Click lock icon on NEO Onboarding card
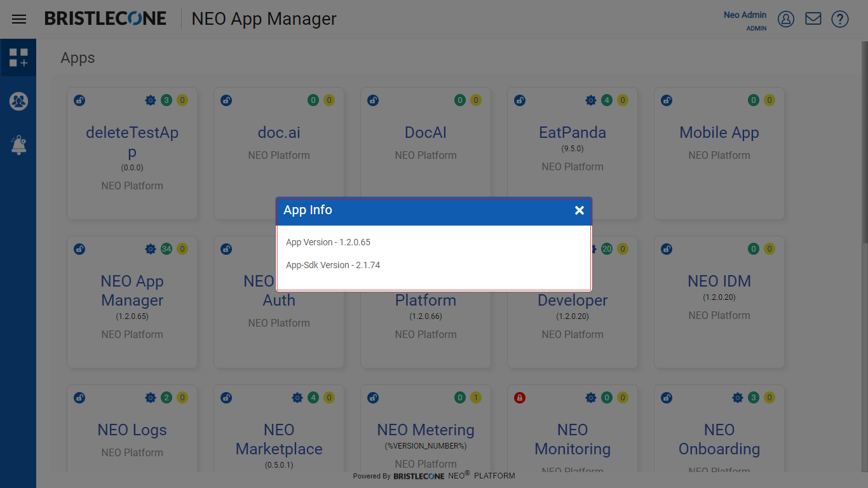 point(667,397)
